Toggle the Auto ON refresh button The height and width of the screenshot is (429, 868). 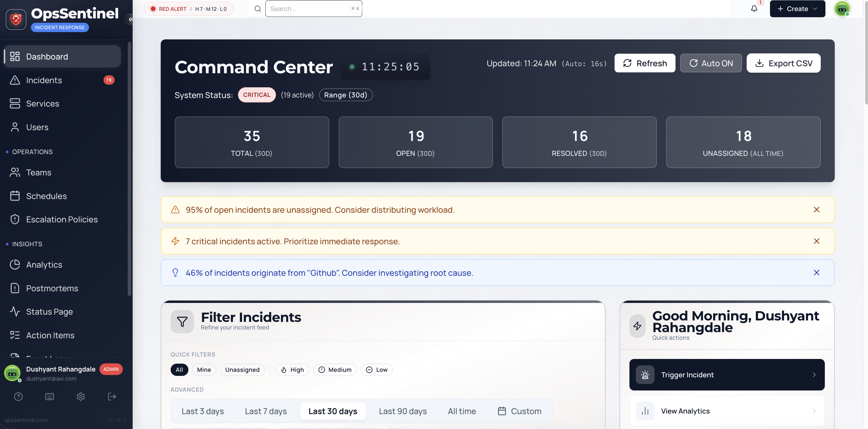tap(710, 63)
